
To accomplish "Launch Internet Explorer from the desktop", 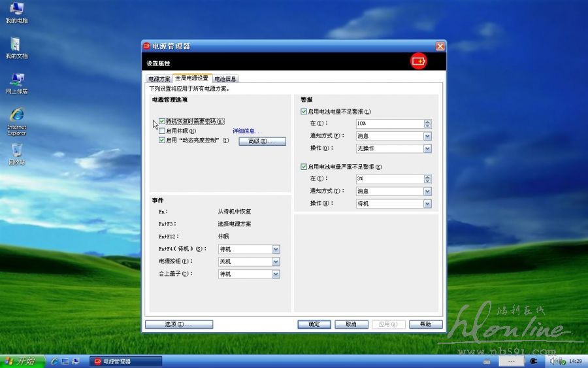I will (x=16, y=115).
